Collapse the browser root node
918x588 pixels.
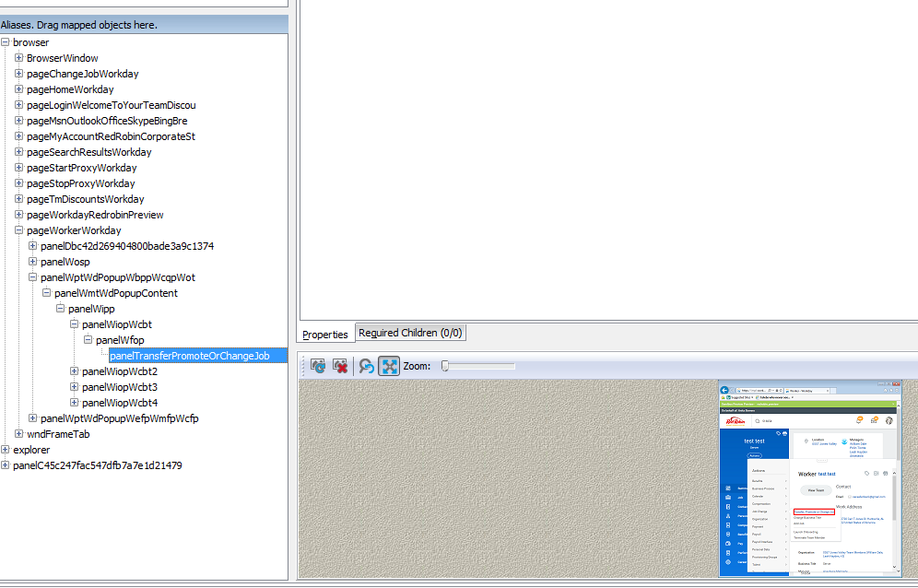(x=6, y=42)
